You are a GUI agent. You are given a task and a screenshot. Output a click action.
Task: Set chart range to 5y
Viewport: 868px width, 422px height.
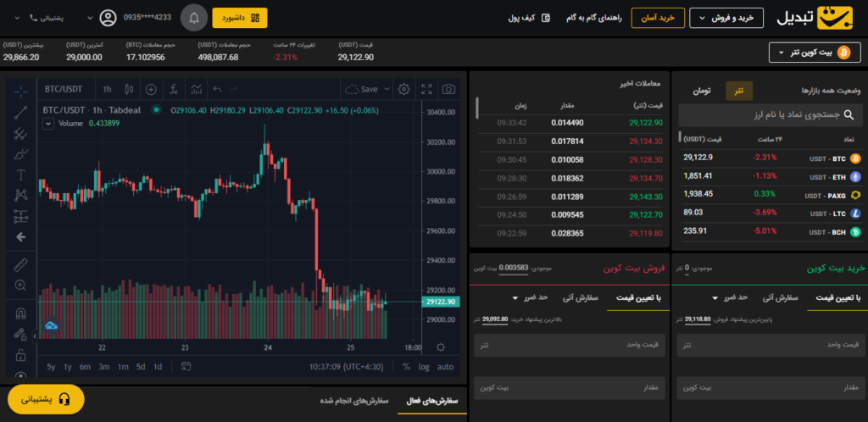click(x=51, y=367)
